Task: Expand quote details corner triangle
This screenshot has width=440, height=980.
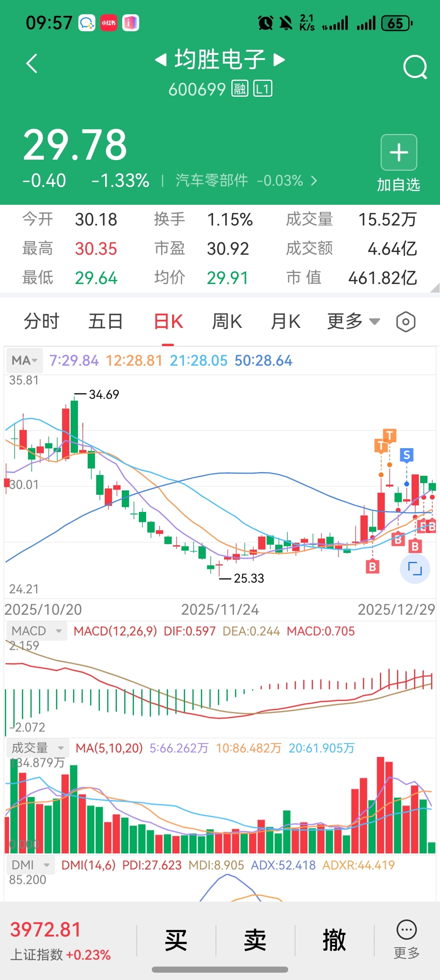Action: pos(435,288)
